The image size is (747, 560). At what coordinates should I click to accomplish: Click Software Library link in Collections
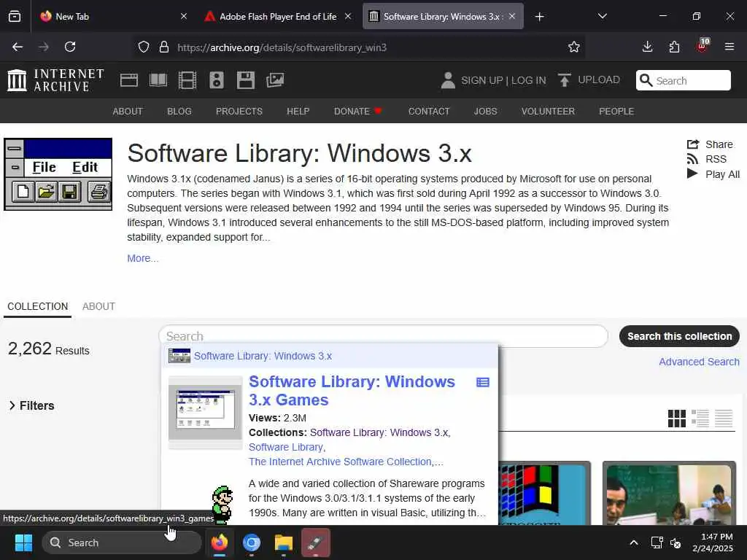pos(286,447)
